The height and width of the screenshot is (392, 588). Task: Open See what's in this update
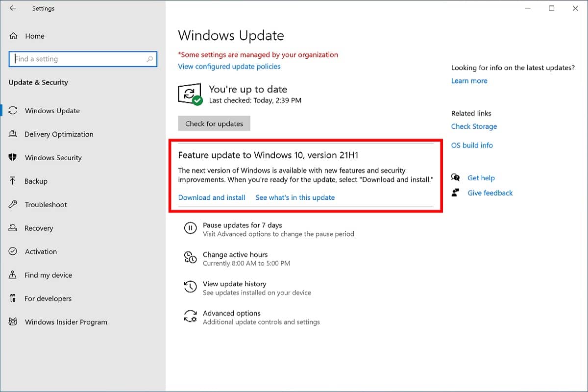click(295, 197)
